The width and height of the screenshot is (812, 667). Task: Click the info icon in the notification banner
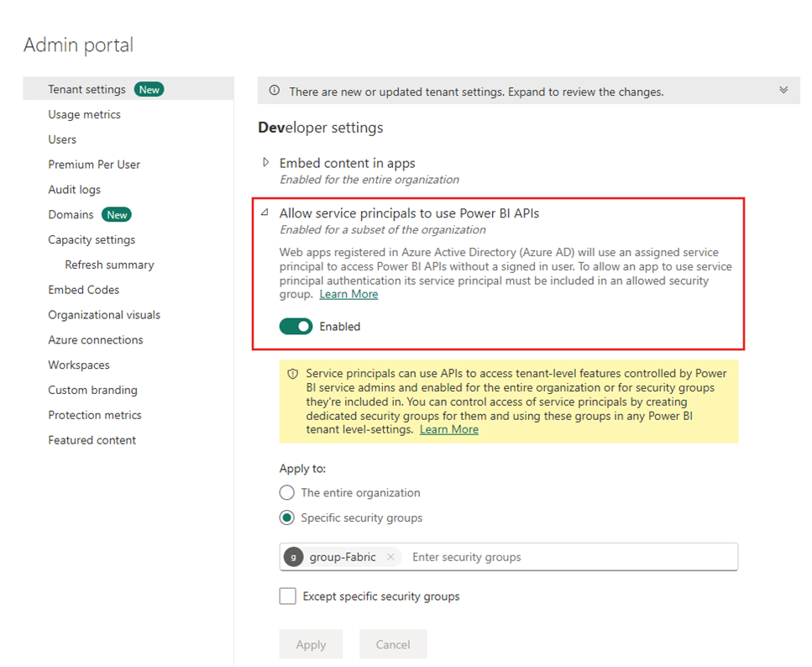click(277, 91)
